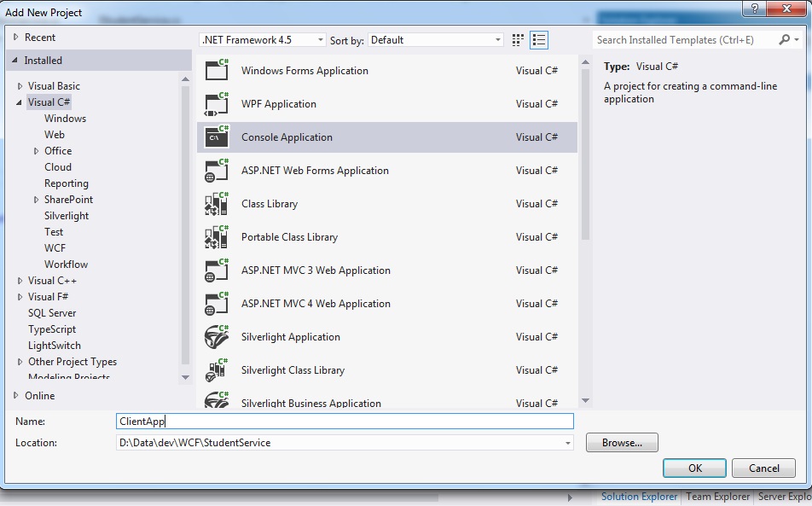Switch to small icons list view
The image size is (812, 506).
(x=539, y=40)
